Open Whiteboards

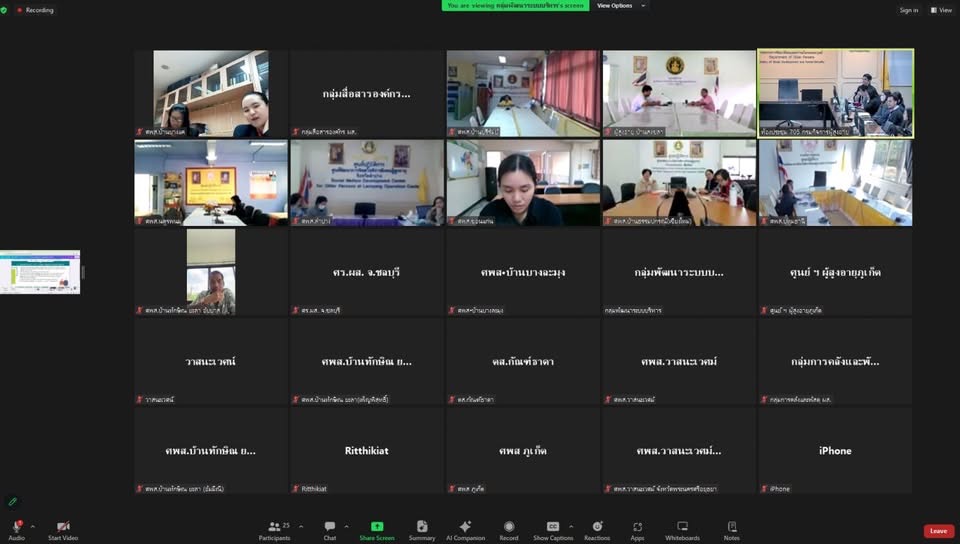[x=682, y=529]
